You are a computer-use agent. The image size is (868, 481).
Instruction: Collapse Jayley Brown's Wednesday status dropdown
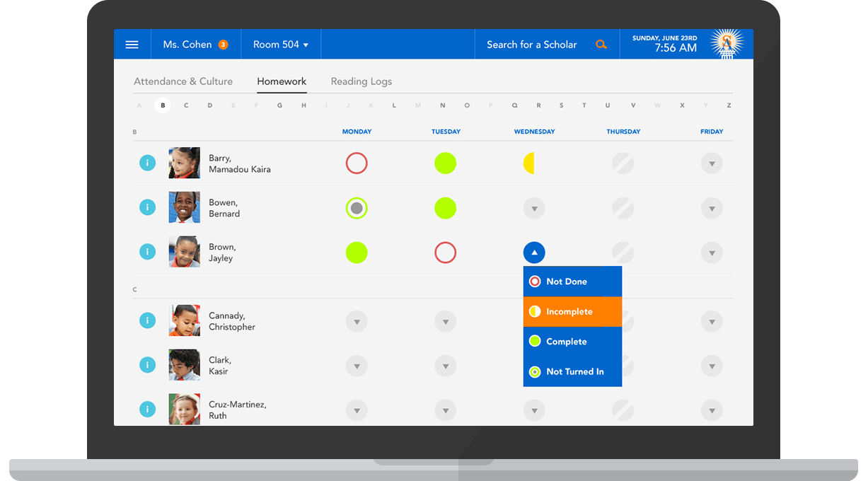[534, 253]
